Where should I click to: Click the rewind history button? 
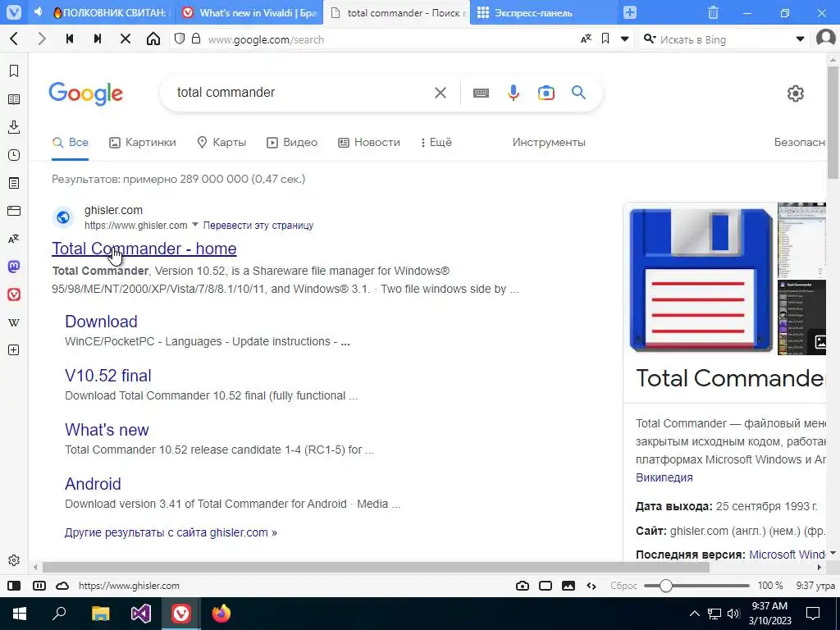pos(70,39)
